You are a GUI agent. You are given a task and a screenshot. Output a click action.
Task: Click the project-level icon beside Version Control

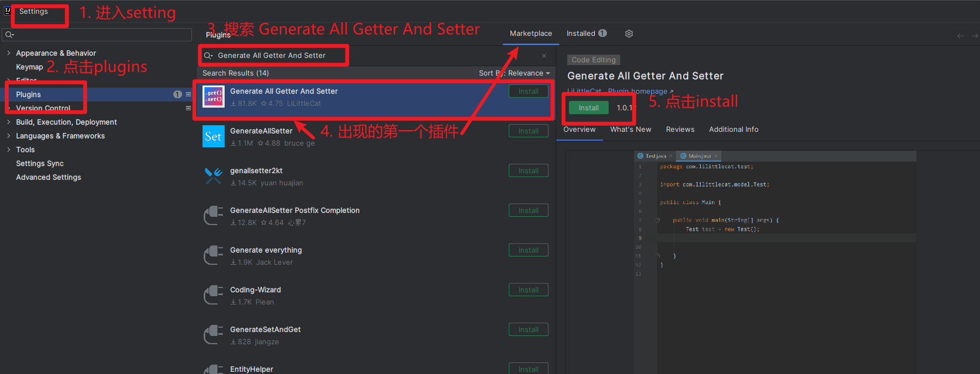[x=188, y=108]
